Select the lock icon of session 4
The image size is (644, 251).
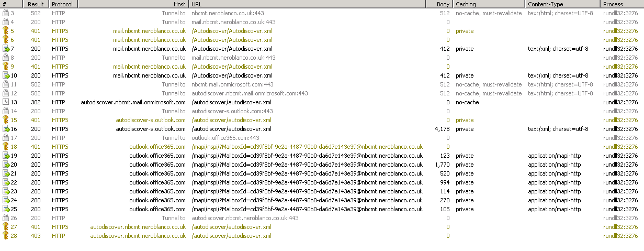coord(6,22)
